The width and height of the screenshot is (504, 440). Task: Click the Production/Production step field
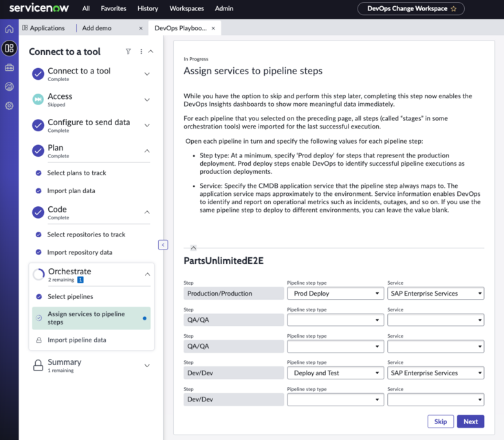click(234, 294)
